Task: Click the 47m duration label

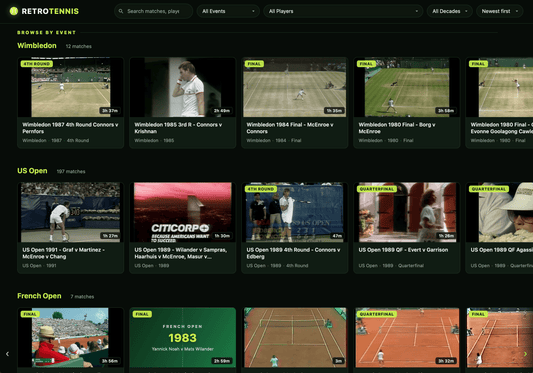Action: coord(337,236)
